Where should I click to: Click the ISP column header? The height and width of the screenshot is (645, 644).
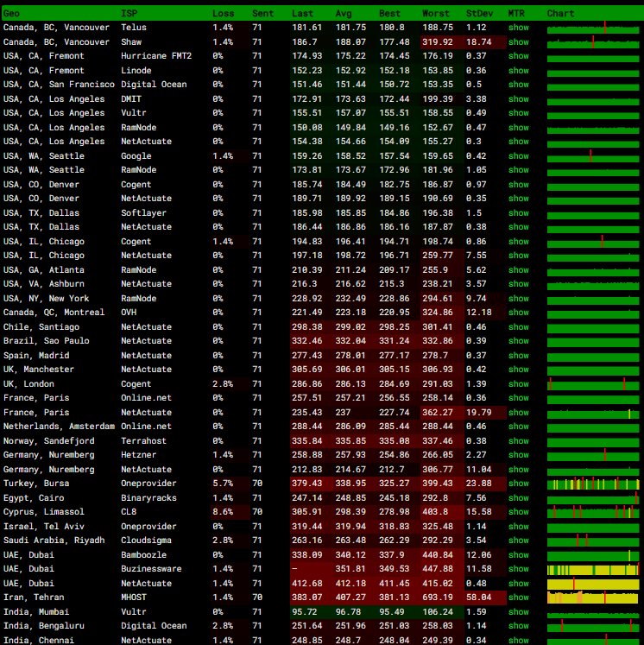pyautogui.click(x=129, y=13)
